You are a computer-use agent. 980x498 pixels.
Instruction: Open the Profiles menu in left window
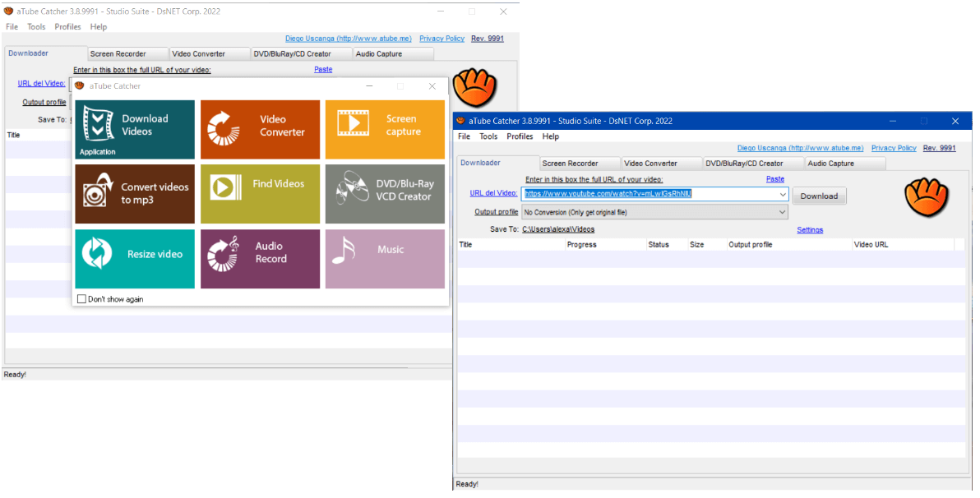pyautogui.click(x=67, y=27)
